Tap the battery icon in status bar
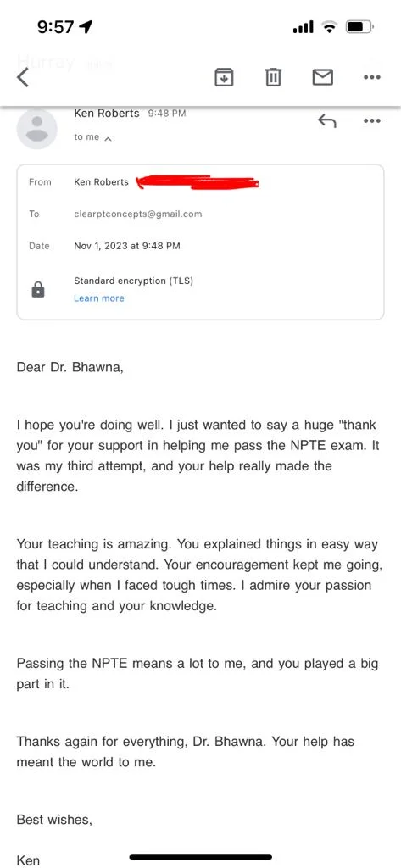The height and width of the screenshot is (868, 401). [360, 26]
